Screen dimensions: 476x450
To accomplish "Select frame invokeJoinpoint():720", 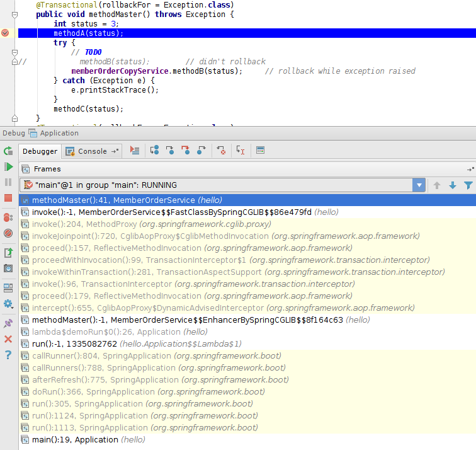I will [x=247, y=236].
